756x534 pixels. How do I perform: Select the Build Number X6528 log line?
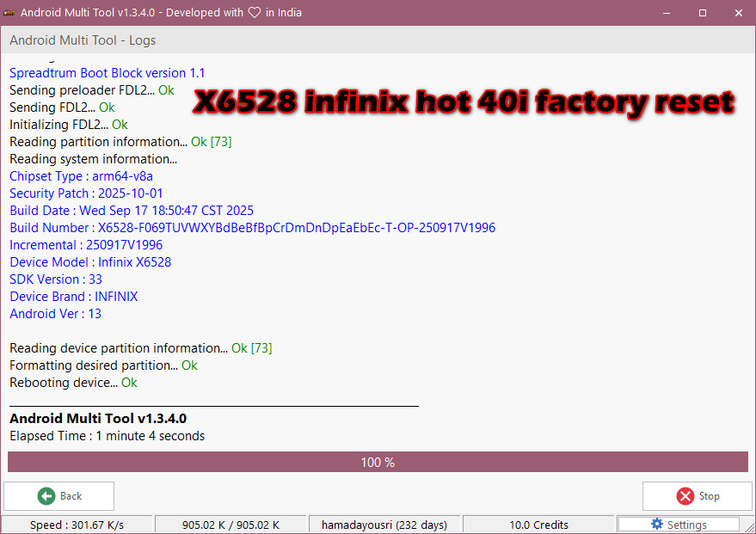click(253, 228)
